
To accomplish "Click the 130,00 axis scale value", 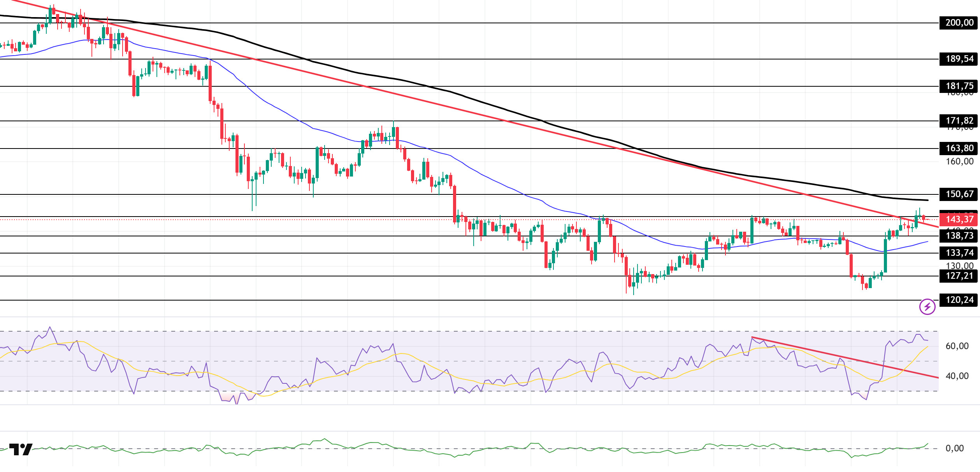I will (x=959, y=266).
